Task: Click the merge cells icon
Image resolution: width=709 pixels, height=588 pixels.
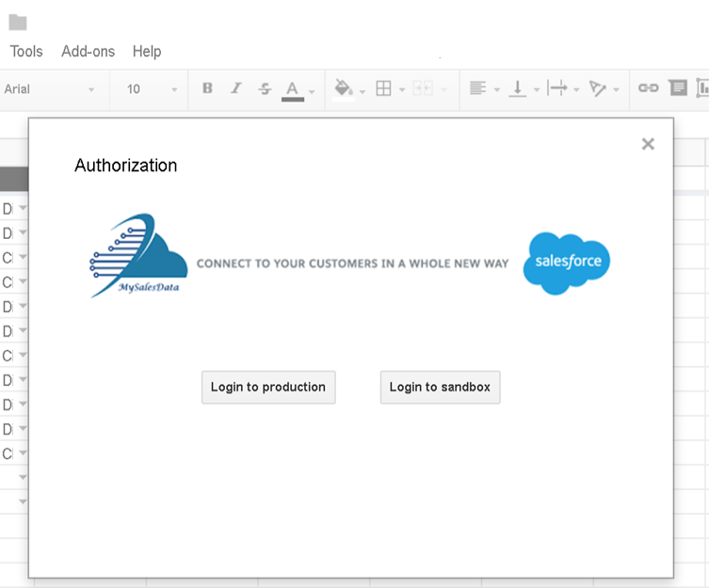Action: click(x=423, y=88)
